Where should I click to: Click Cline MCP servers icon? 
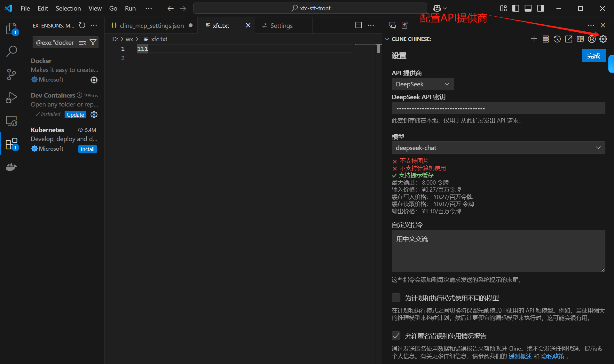point(546,39)
